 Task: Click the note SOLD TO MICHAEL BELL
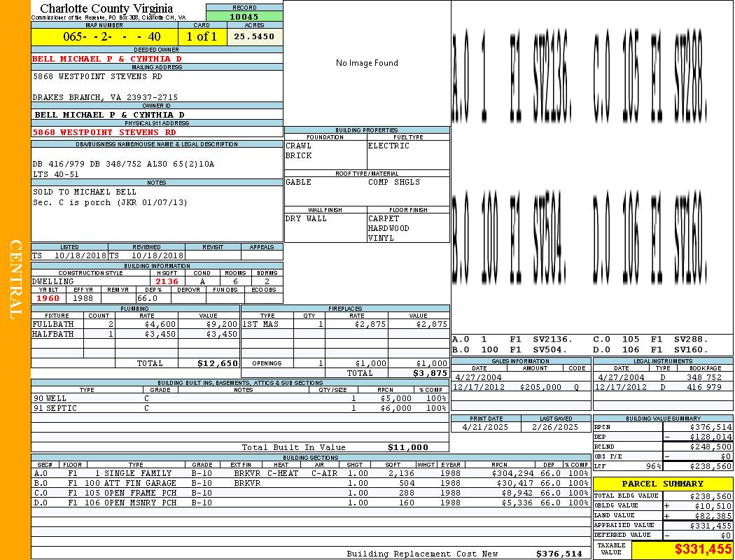click(85, 192)
